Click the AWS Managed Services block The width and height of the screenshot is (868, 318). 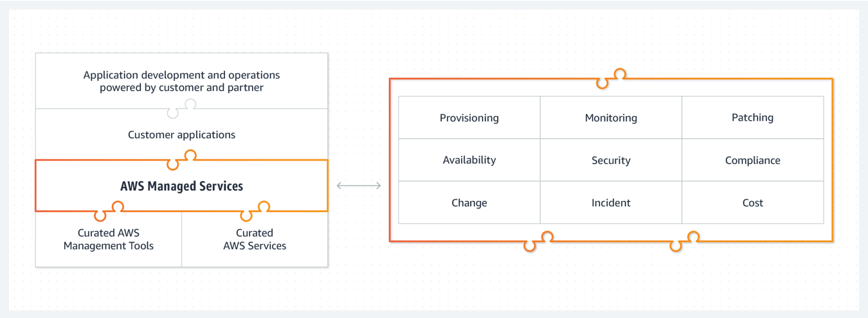tap(182, 186)
